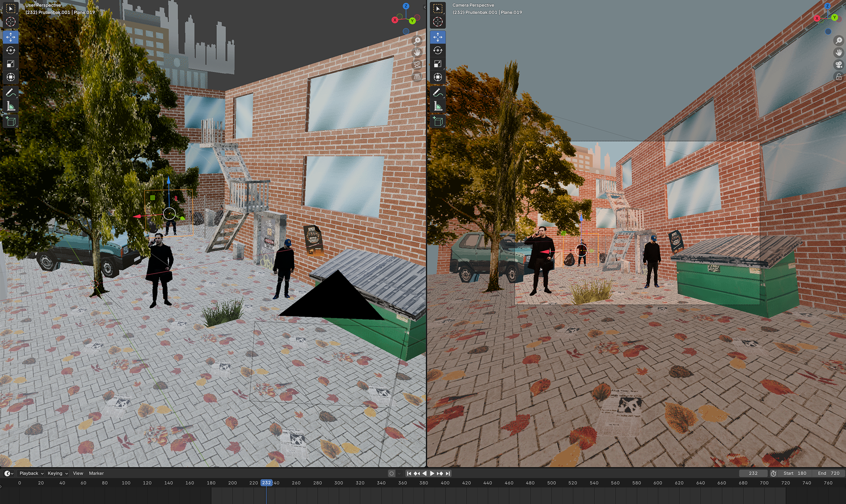The width and height of the screenshot is (846, 504).
Task: Click the Transform tool in camera viewport
Action: click(438, 77)
